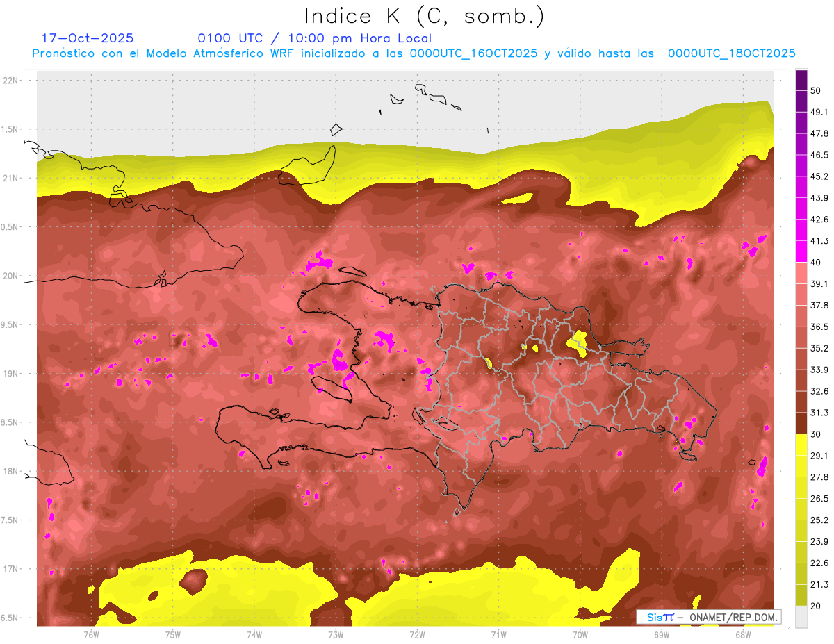
Task: Click the 'Indice K (C, somb.)' map title
Action: tap(425, 16)
